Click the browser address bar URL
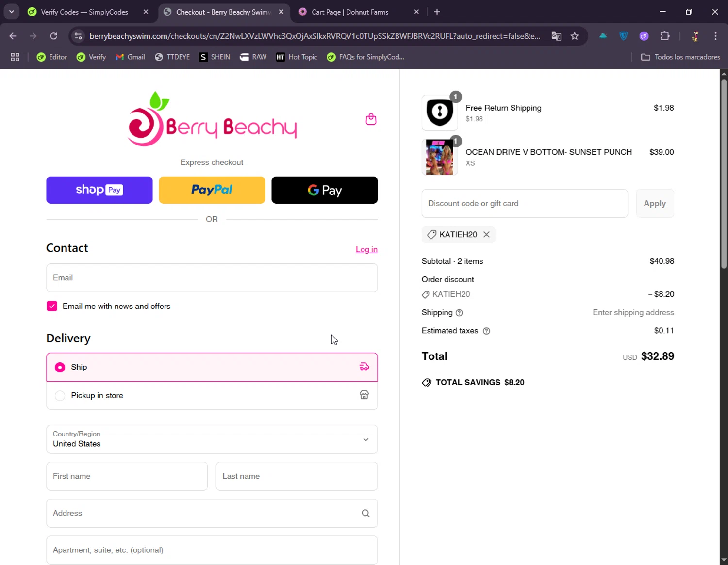 (x=314, y=36)
